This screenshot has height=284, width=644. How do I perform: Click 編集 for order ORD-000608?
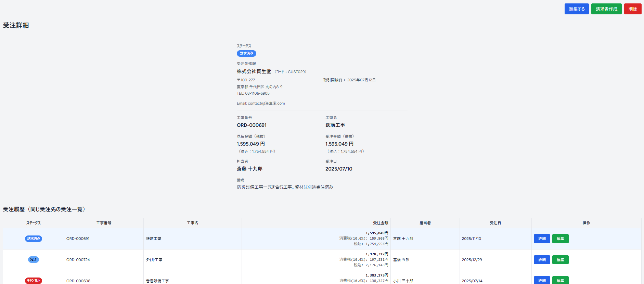coord(560,280)
